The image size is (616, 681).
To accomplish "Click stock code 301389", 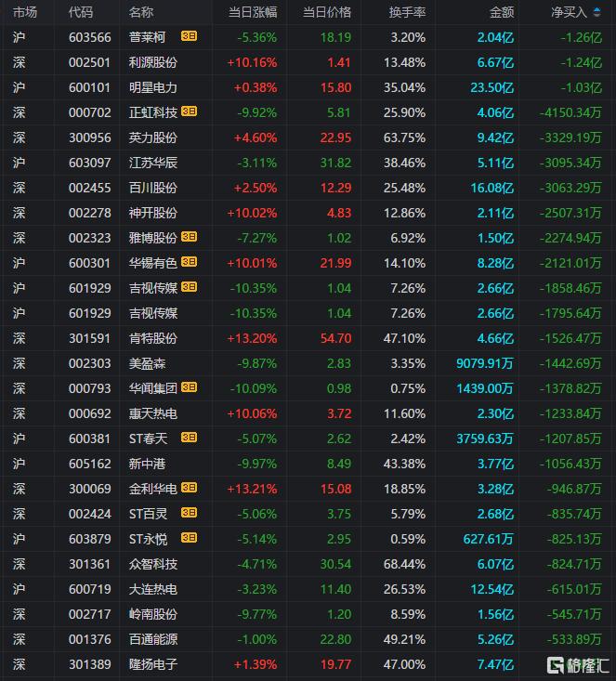I will [90, 664].
